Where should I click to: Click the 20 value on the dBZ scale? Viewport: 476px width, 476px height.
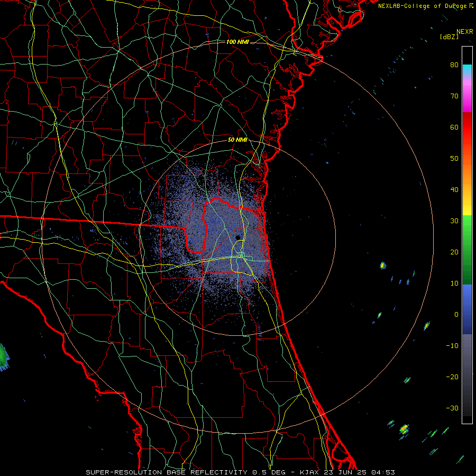click(x=454, y=252)
